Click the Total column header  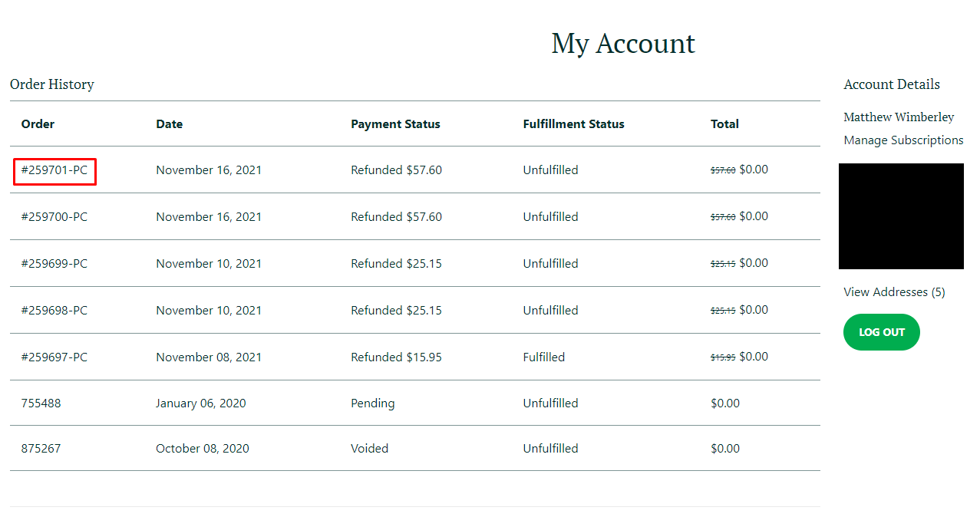click(x=725, y=124)
